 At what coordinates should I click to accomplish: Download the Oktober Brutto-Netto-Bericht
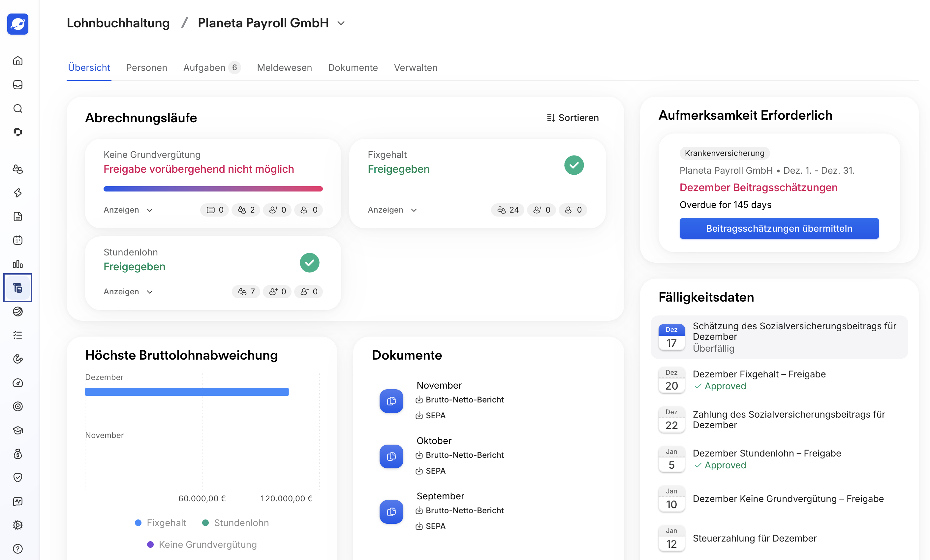(x=460, y=455)
